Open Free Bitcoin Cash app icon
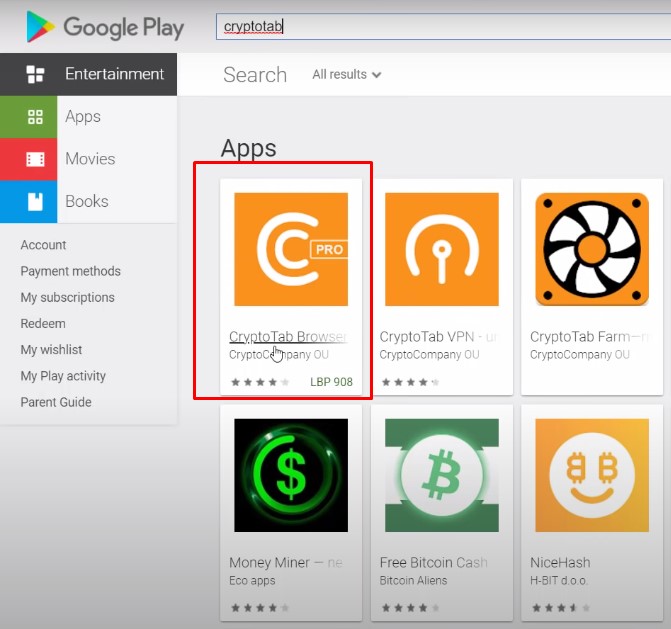Screen dimensions: 671x629 [x=442, y=475]
